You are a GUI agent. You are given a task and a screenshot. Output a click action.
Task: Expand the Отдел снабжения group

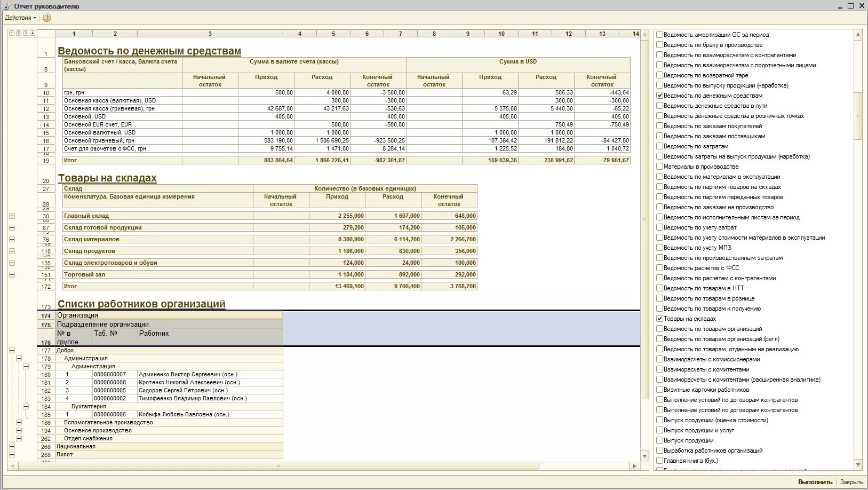tap(19, 439)
